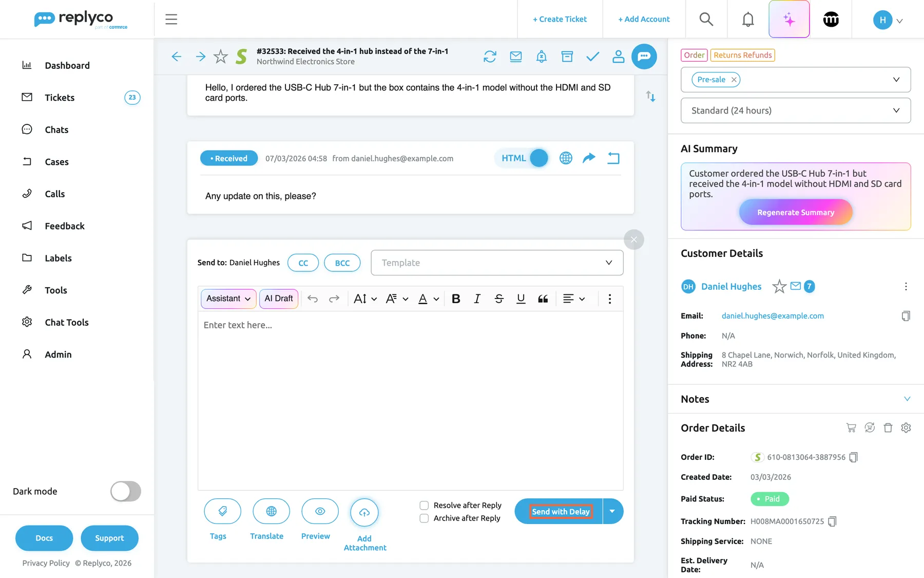
Task: Click the translate globe icon on message
Action: [566, 158]
